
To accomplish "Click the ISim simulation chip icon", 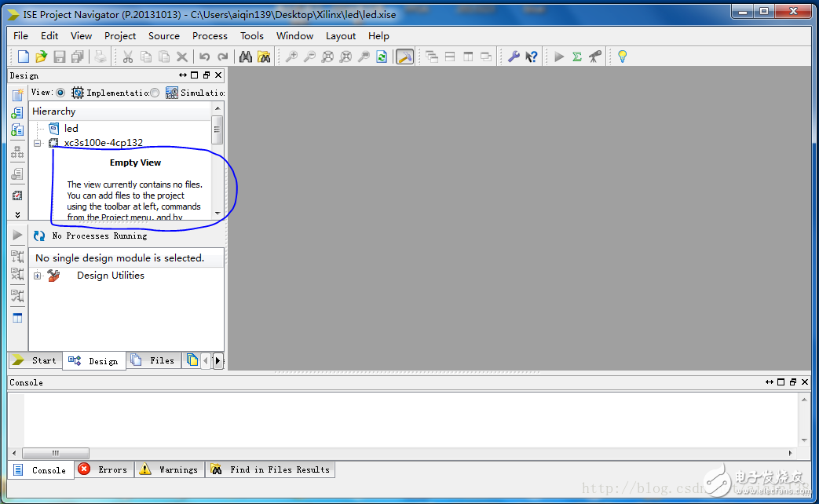I will coord(171,93).
